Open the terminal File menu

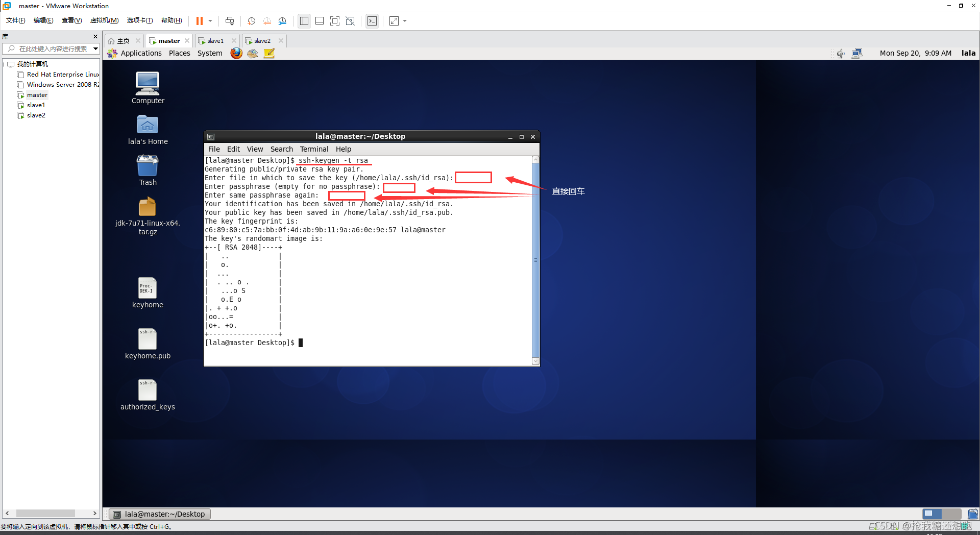(214, 149)
